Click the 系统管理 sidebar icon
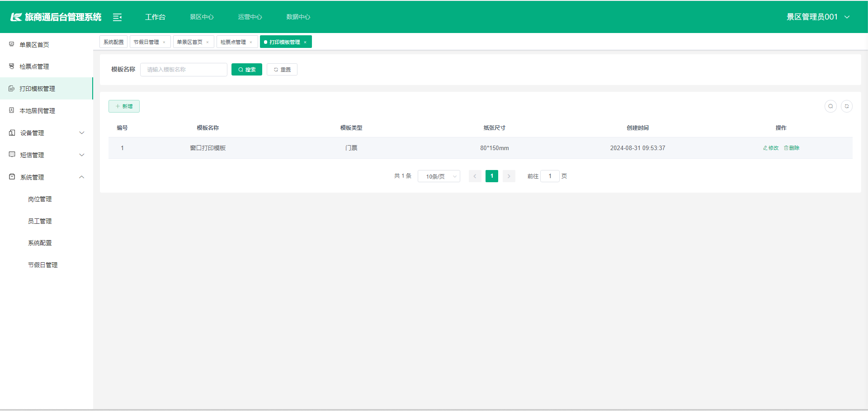Viewport: 868px width, 411px height. click(x=12, y=177)
